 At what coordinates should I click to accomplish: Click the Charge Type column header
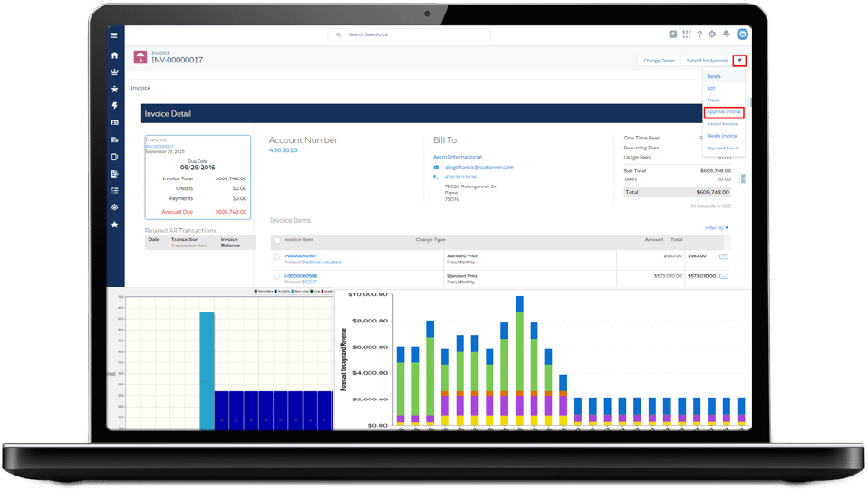(430, 240)
